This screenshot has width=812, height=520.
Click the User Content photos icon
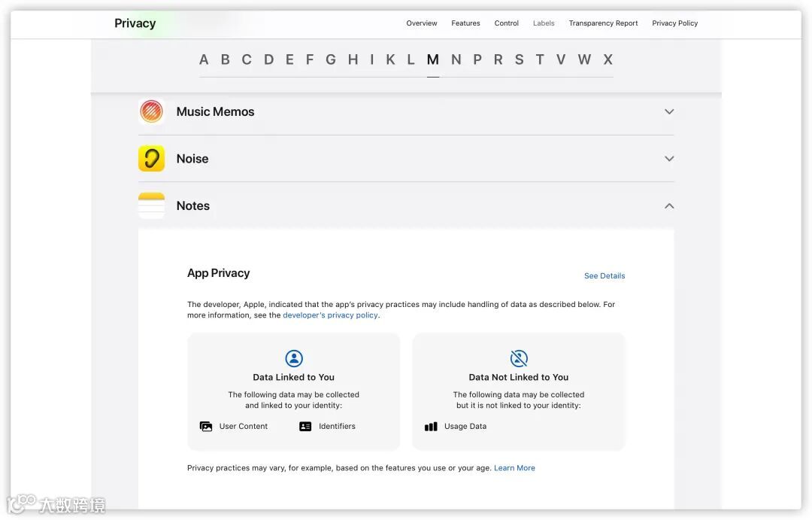coord(206,426)
